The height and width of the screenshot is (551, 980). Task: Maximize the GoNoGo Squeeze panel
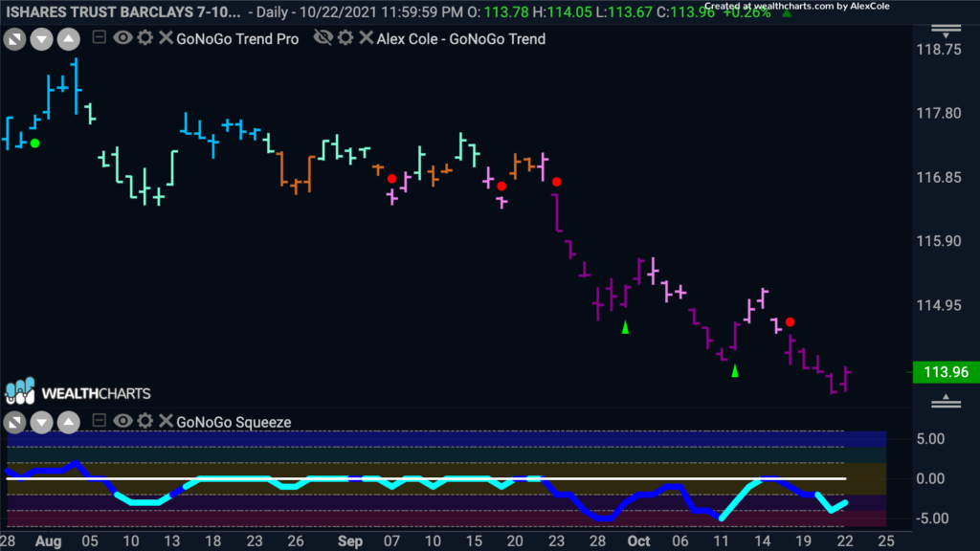point(14,423)
